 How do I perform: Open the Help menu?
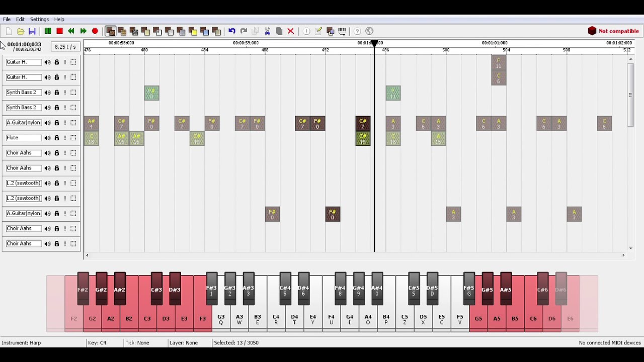click(x=59, y=20)
